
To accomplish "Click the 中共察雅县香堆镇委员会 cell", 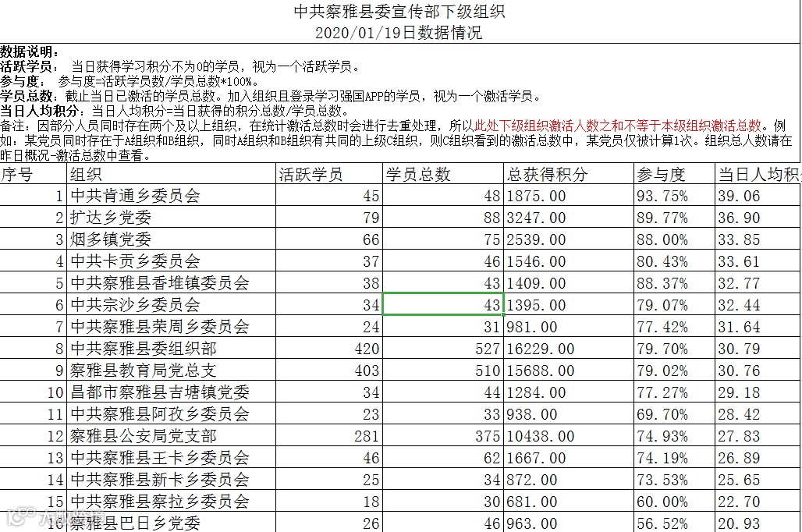I will tap(172, 283).
